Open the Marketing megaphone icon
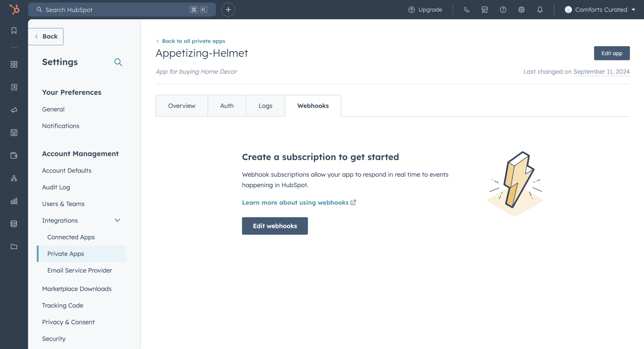The height and width of the screenshot is (349, 644). [x=14, y=110]
